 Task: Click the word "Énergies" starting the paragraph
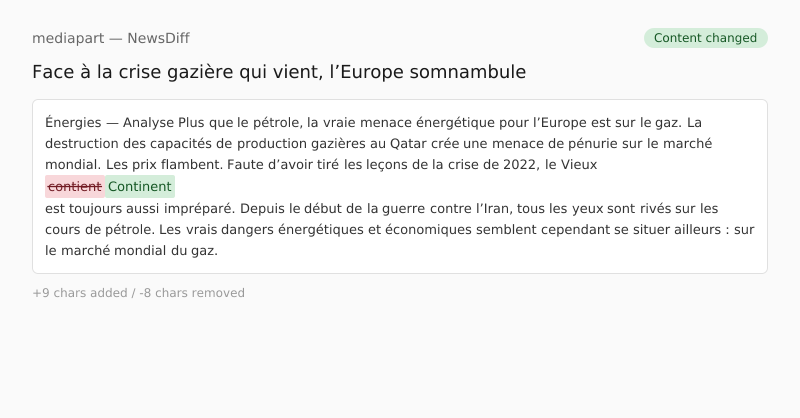point(73,123)
